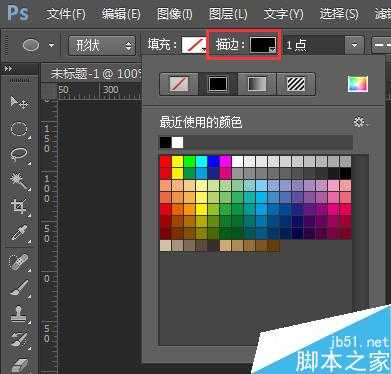Open the 描边 stroke swatch dropdown
The width and height of the screenshot is (391, 374).
click(263, 45)
